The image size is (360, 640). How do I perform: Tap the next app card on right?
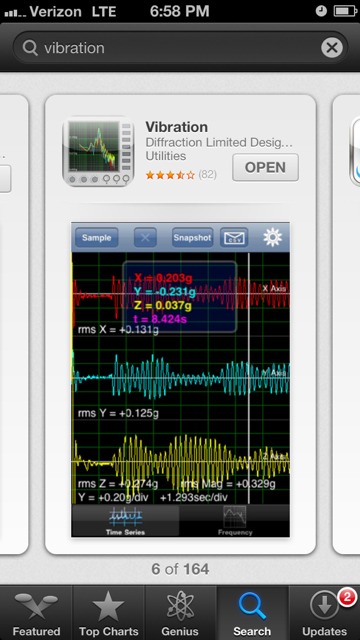pos(347,324)
